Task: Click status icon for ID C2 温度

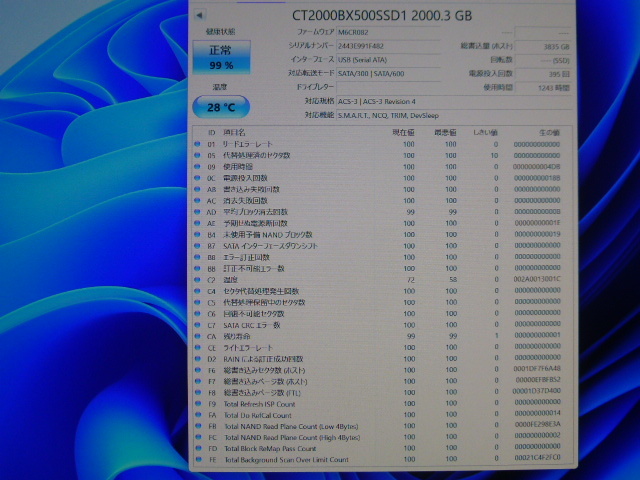Action: [x=198, y=280]
